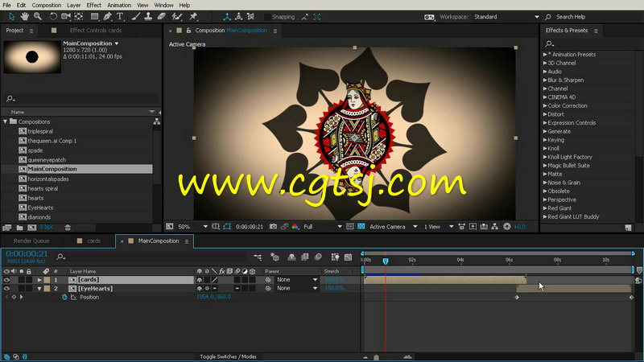
Task: Click the new folder icon in Project panel
Action: click(19, 228)
